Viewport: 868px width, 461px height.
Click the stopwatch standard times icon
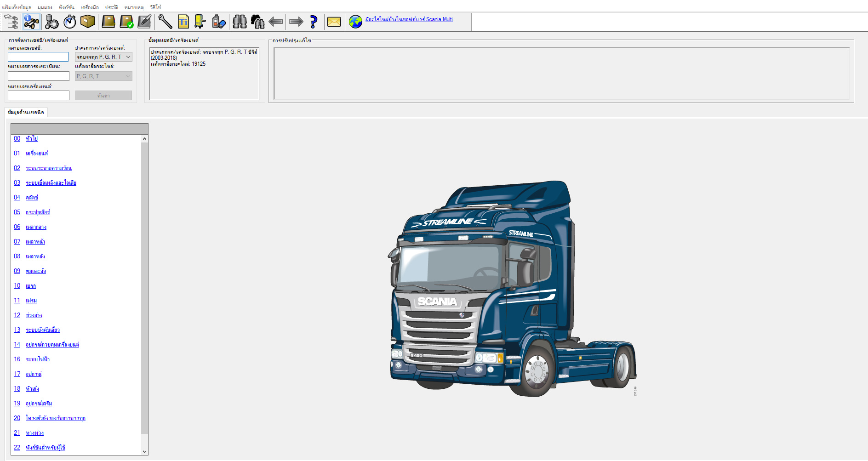[x=69, y=22]
